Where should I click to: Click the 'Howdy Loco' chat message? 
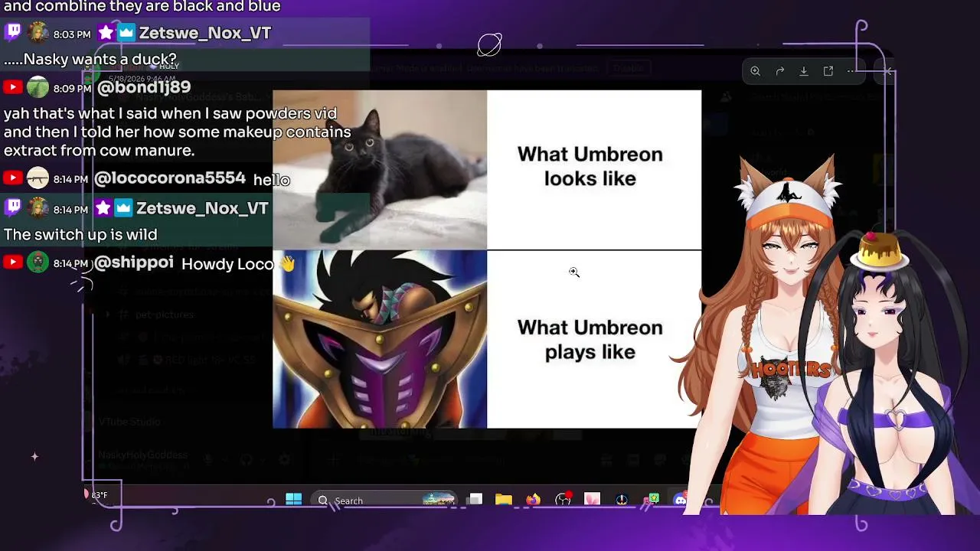238,264
